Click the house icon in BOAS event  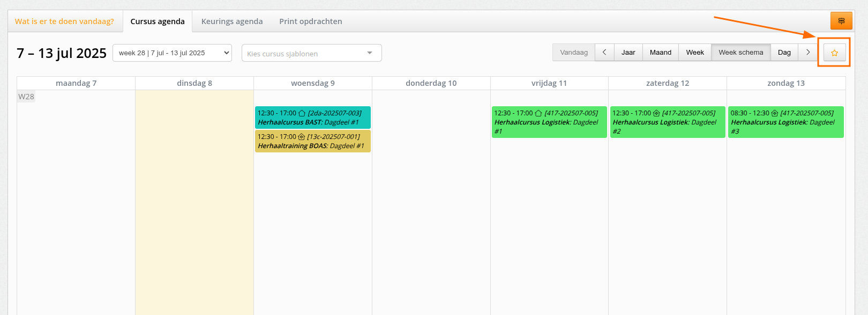tap(301, 137)
